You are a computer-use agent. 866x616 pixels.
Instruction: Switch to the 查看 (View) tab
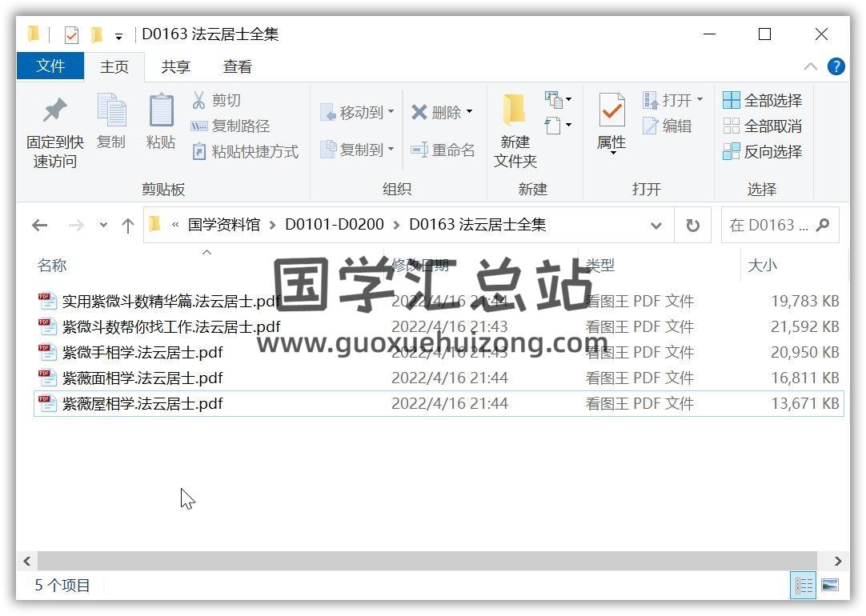238,66
